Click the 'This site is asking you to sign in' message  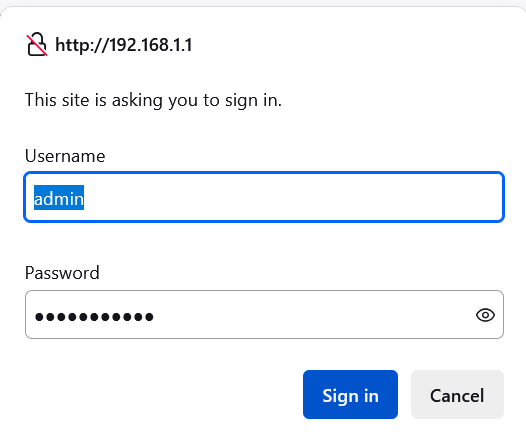click(x=153, y=100)
